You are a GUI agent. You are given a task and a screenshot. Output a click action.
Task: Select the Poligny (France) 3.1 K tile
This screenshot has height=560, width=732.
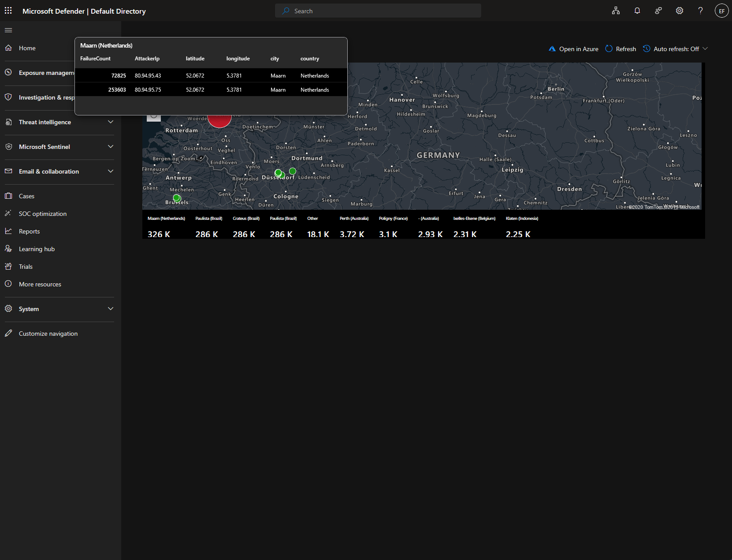(x=393, y=227)
